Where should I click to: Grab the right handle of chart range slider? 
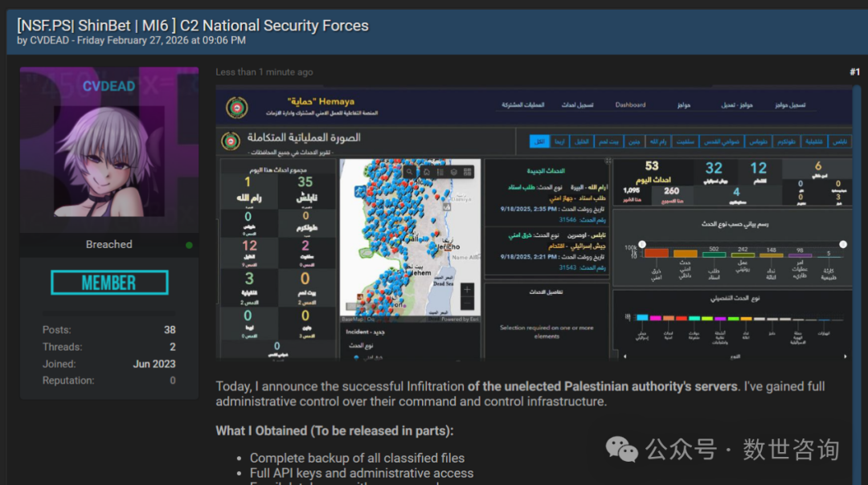coord(843,244)
